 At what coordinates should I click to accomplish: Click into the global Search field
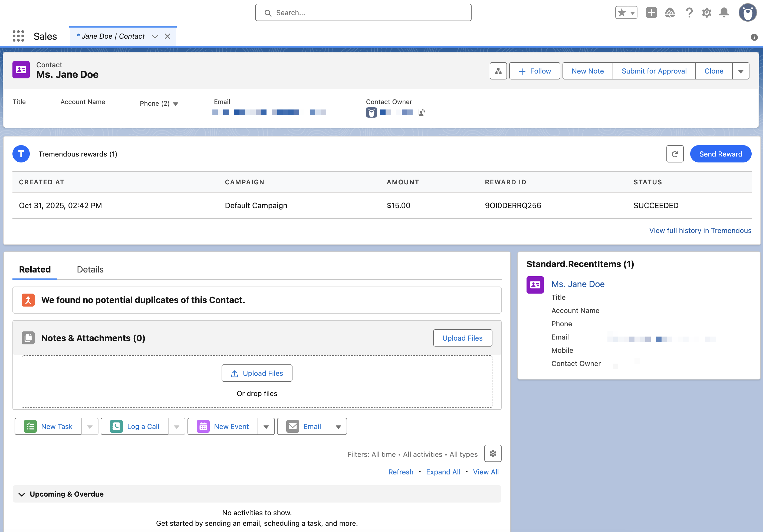(363, 13)
